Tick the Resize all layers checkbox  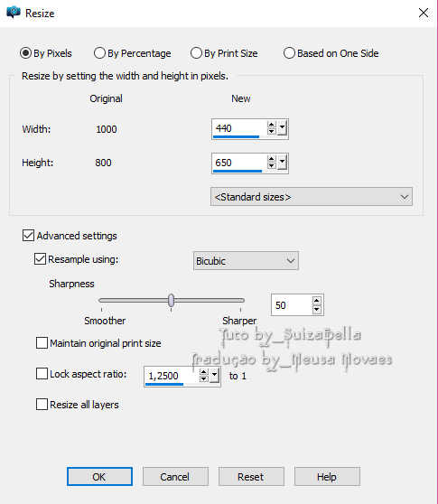(42, 404)
